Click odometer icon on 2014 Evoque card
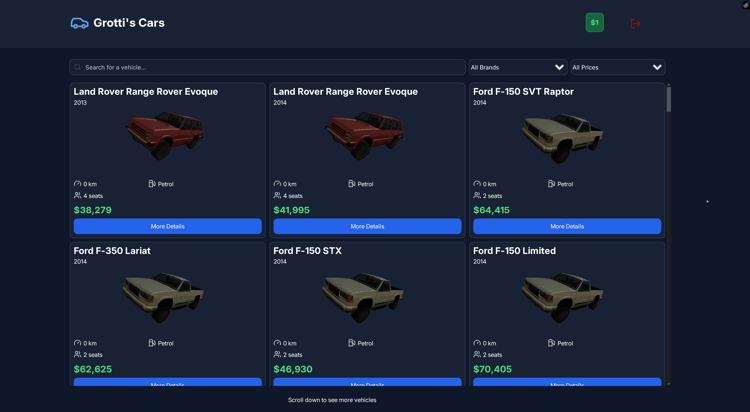Image resolution: width=750 pixels, height=412 pixels. 277,184
